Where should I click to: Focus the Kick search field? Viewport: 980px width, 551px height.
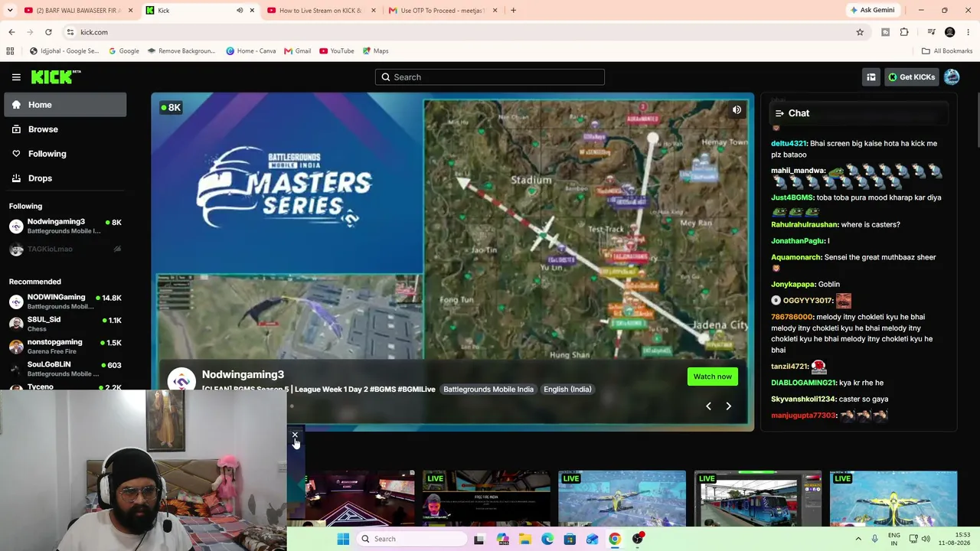[x=490, y=77]
